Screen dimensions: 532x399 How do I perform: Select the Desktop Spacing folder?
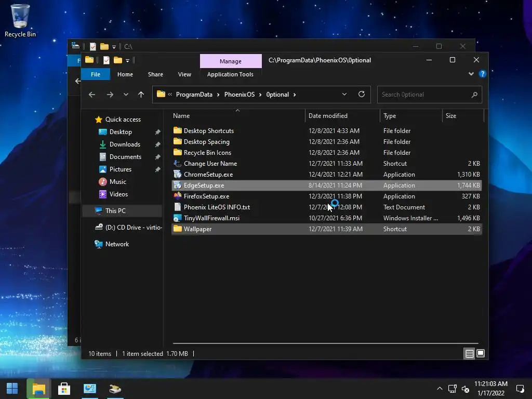tap(326, 141)
